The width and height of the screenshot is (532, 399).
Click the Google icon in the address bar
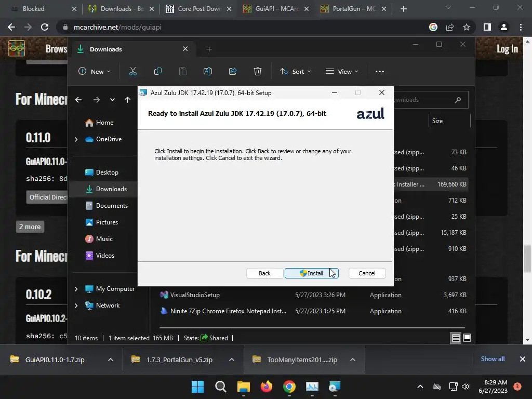point(433,27)
